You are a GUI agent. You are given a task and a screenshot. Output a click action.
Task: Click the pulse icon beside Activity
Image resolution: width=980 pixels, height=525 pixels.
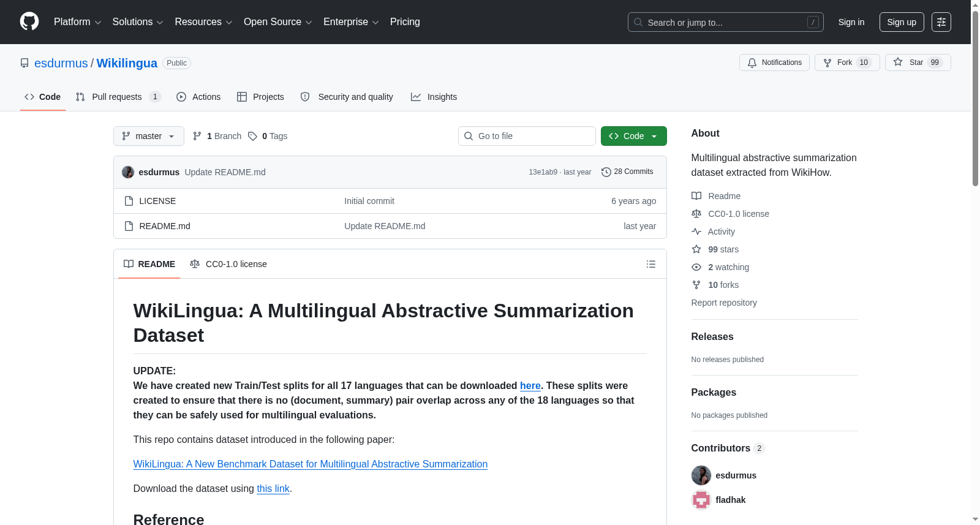point(696,232)
